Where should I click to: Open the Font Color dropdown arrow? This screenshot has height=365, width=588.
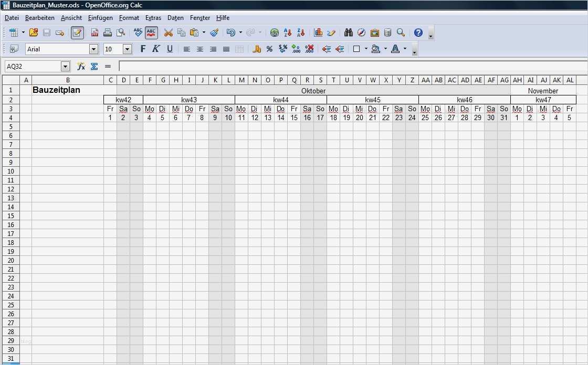click(x=405, y=49)
